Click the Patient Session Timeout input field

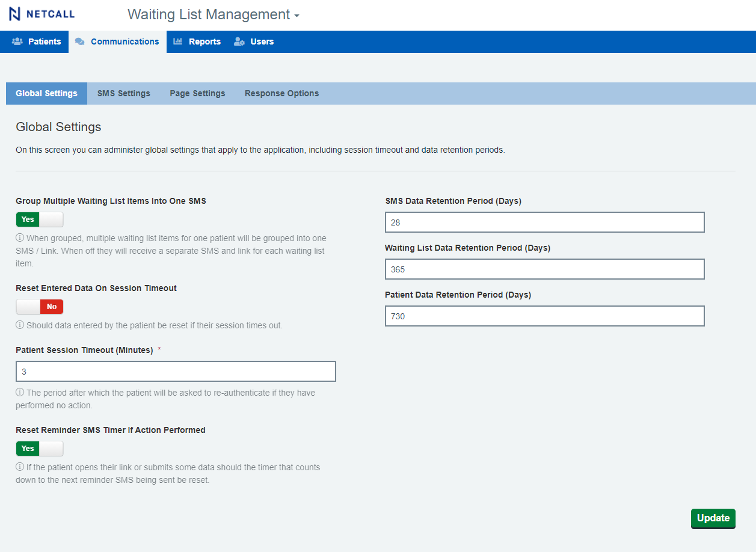(176, 372)
